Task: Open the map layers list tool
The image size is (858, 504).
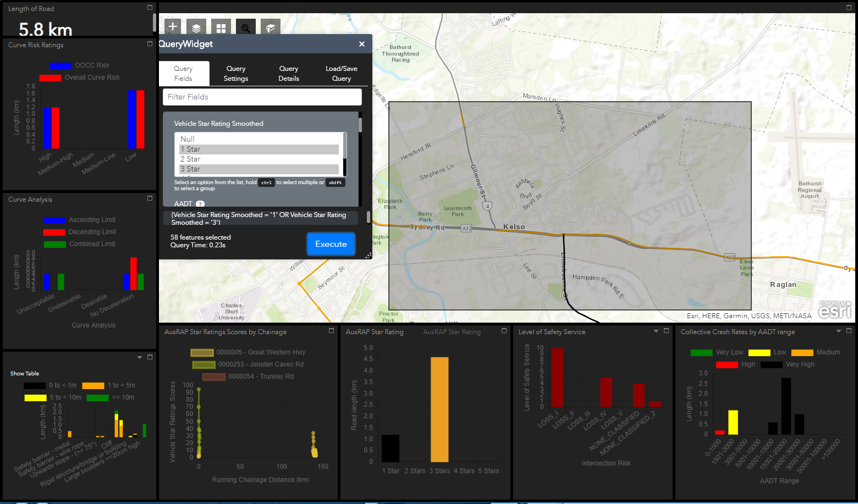Action: (196, 27)
